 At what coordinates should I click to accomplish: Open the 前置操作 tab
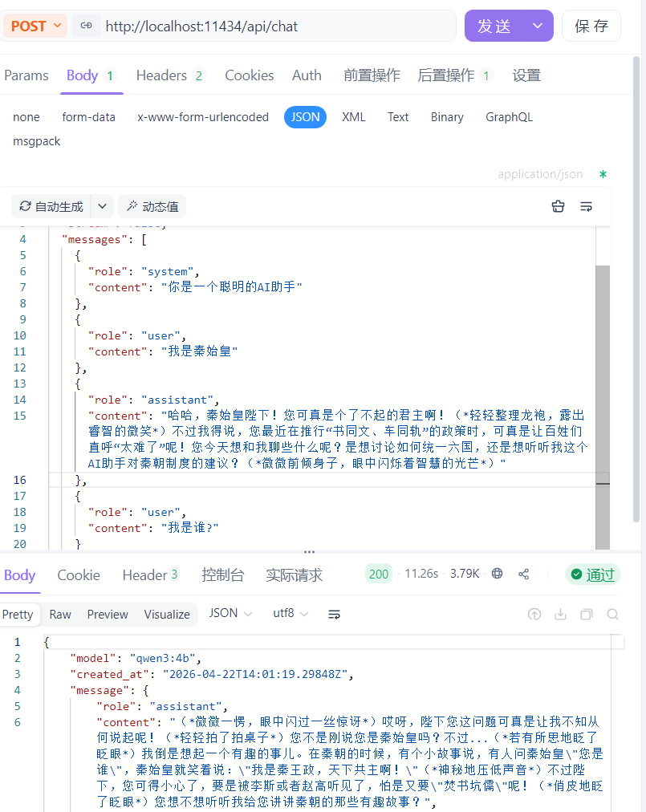point(372,75)
